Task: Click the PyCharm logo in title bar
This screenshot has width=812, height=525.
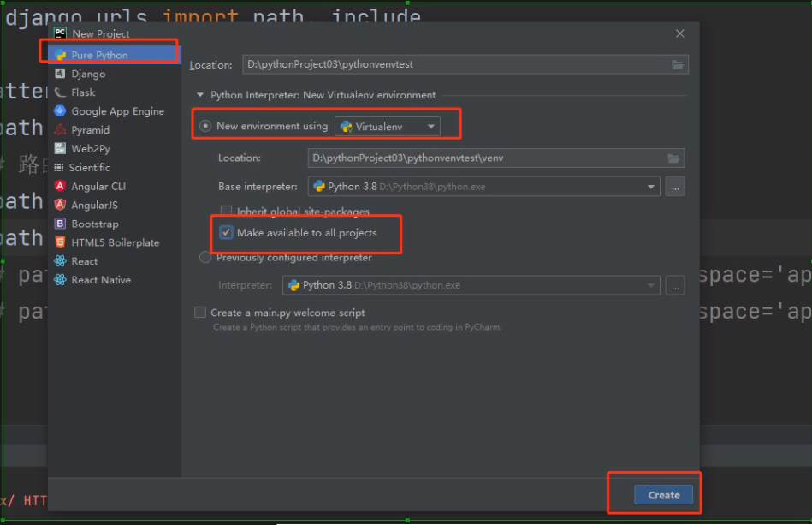Action: 60,33
